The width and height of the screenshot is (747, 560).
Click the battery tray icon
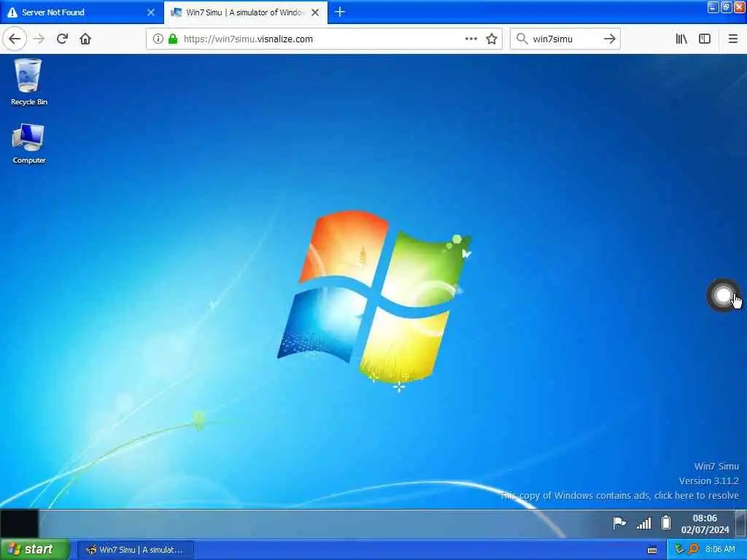tap(666, 523)
